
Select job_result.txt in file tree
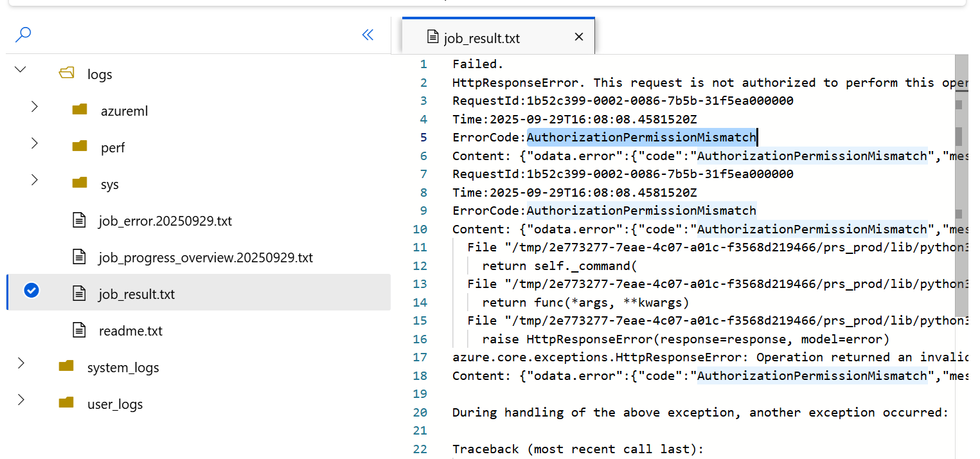pos(199,292)
